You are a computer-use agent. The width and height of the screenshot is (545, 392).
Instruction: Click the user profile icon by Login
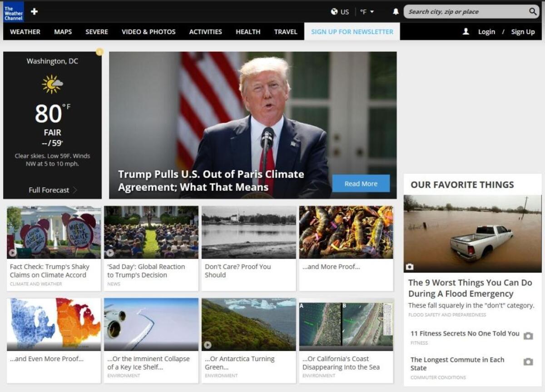click(466, 32)
